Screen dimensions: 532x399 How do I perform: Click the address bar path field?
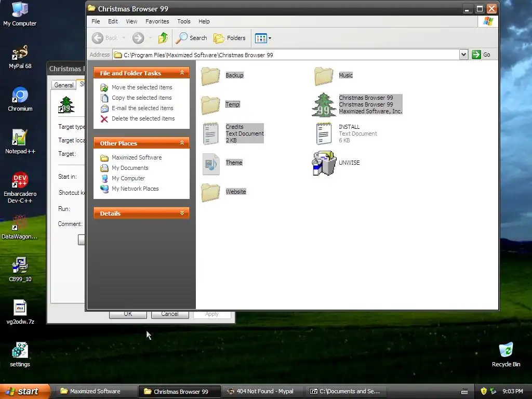click(x=286, y=55)
